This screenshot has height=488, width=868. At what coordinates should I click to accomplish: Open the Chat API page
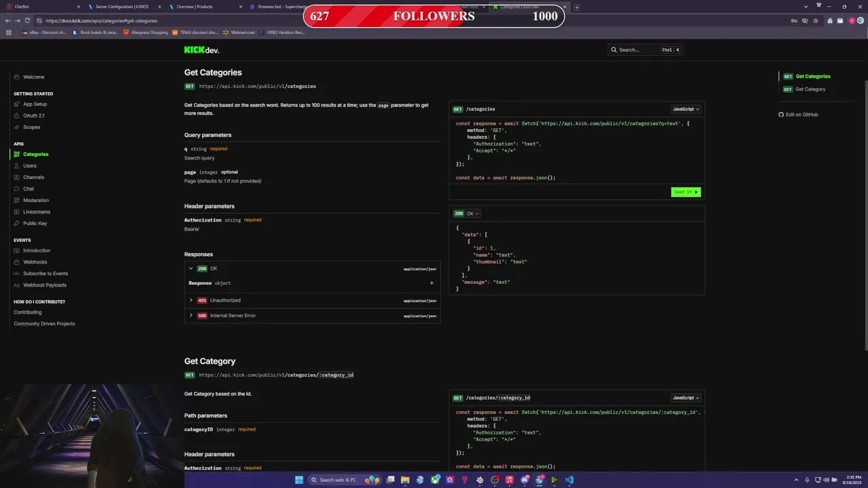point(28,189)
